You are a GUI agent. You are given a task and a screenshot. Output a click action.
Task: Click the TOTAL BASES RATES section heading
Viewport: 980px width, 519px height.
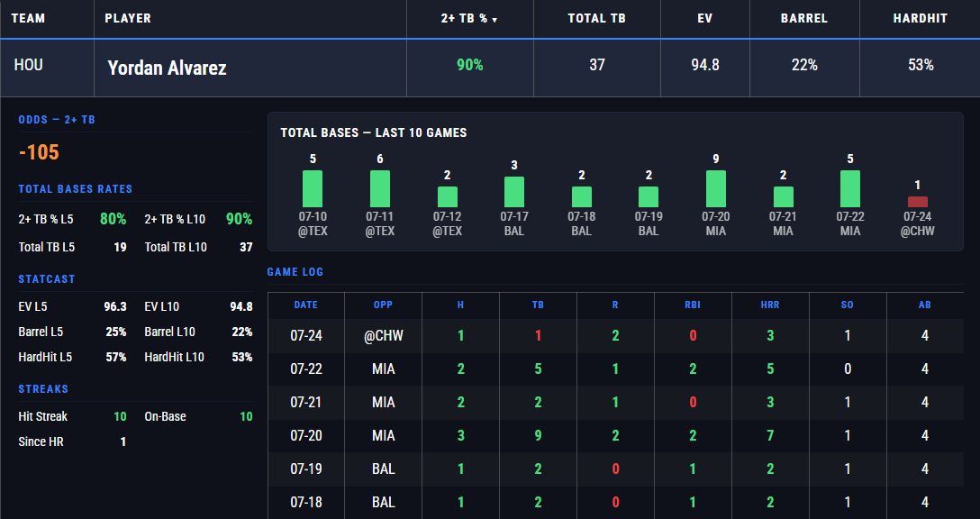click(x=76, y=189)
